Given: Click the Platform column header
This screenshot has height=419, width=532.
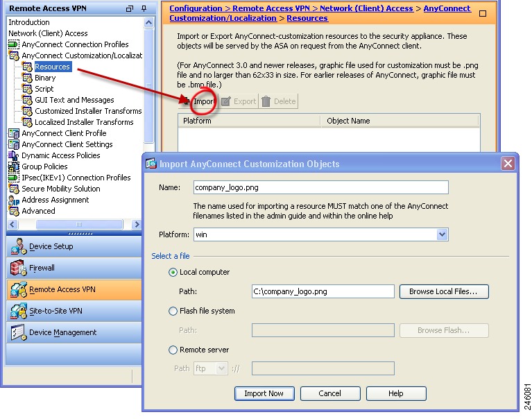Looking at the screenshot, I should click(x=249, y=121).
